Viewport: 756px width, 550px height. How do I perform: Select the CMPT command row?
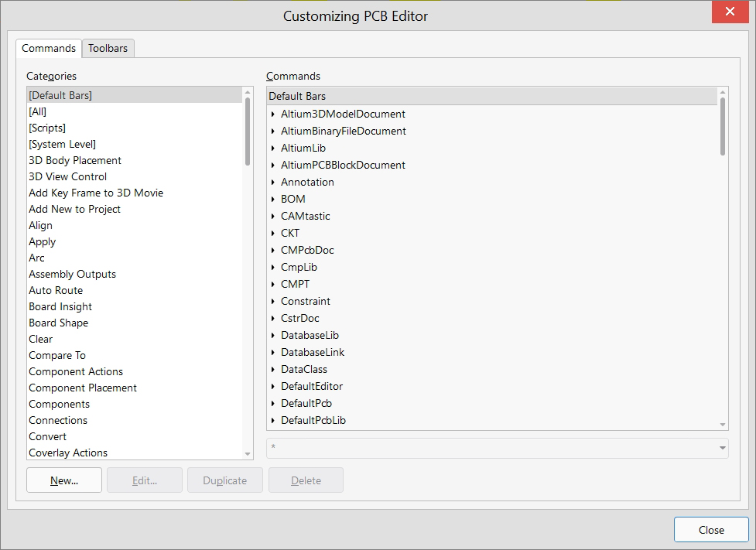click(492, 285)
